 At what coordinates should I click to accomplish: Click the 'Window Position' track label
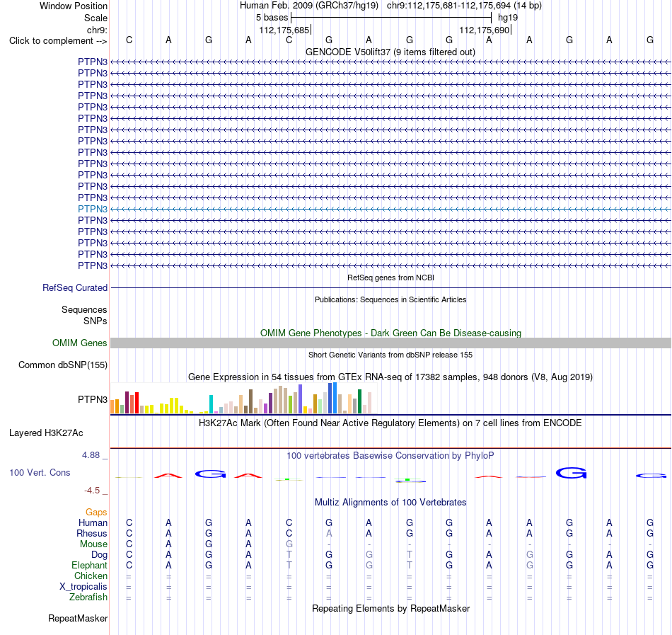point(74,6)
